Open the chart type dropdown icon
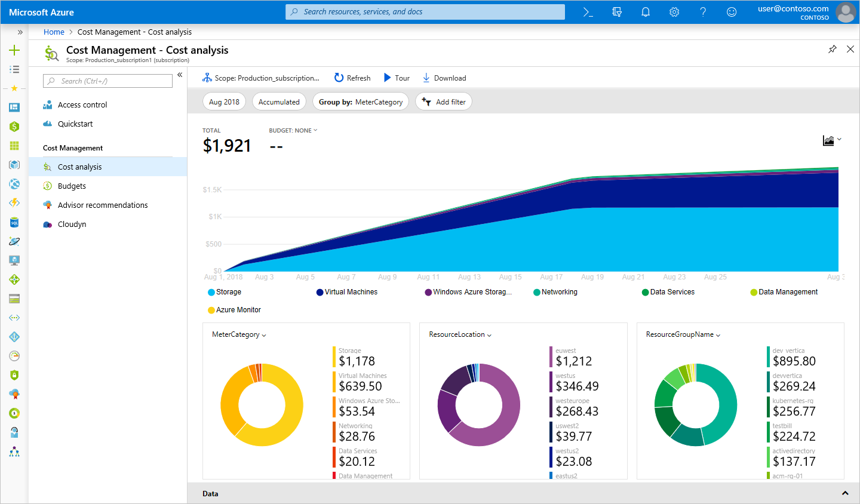This screenshot has height=504, width=860. pyautogui.click(x=832, y=140)
